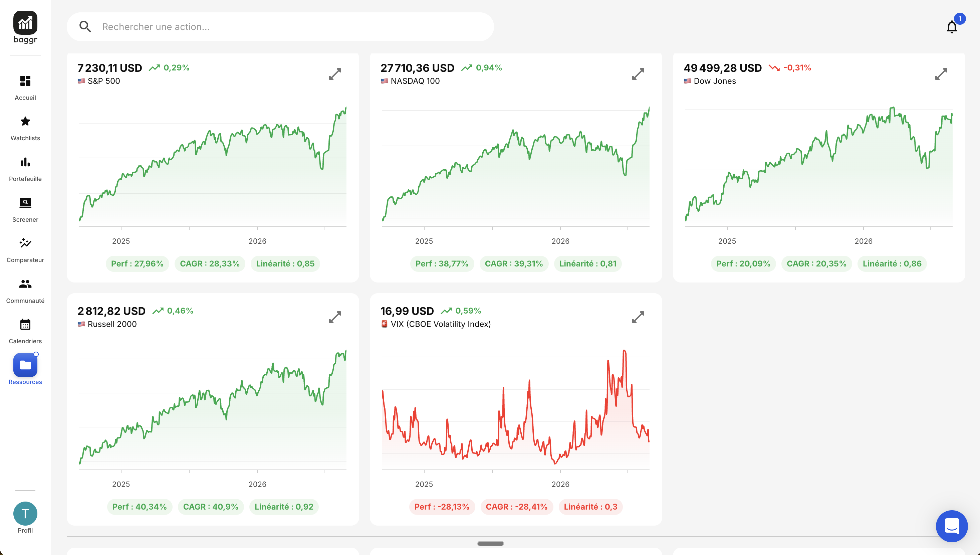This screenshot has width=980, height=555.
Task: Open the chat support bubble
Action: point(951,526)
